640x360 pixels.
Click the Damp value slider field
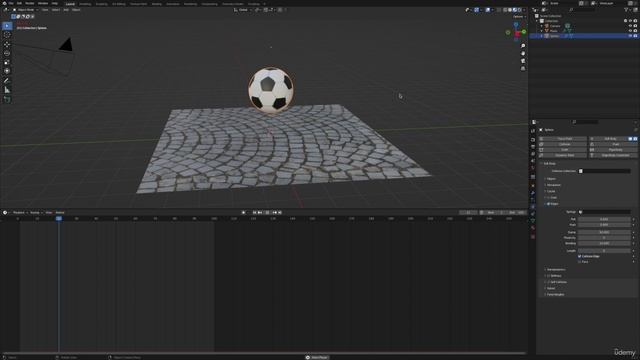point(604,232)
